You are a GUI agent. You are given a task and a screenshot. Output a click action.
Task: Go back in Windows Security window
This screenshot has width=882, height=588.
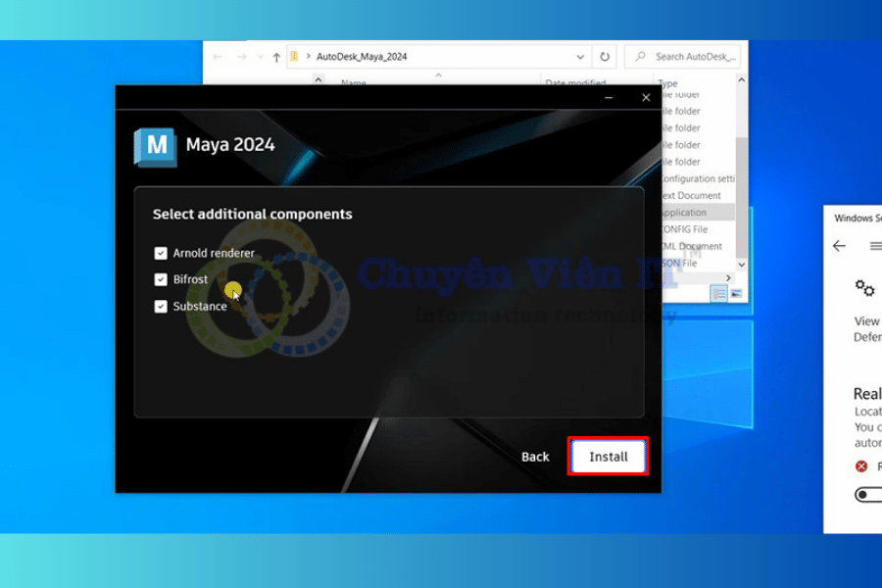839,246
